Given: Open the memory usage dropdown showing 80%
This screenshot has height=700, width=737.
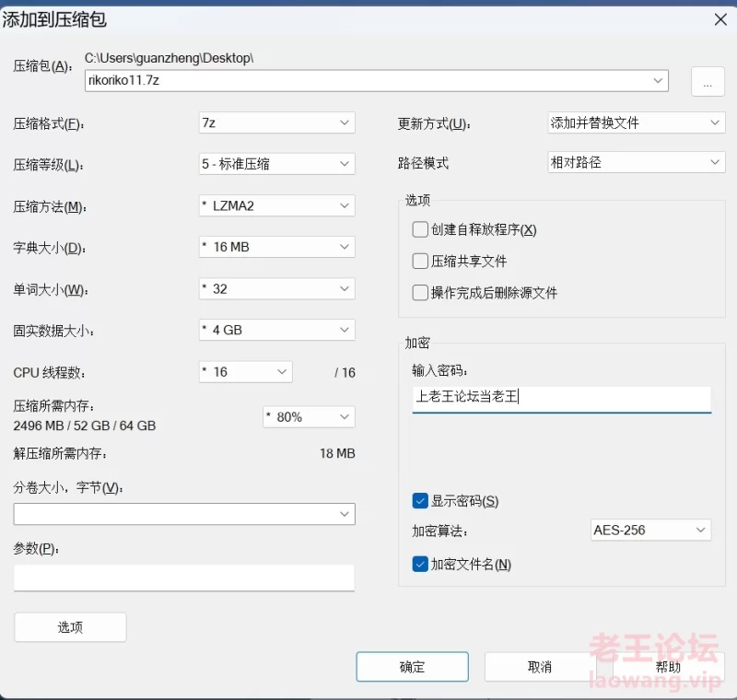Looking at the screenshot, I should (x=309, y=416).
